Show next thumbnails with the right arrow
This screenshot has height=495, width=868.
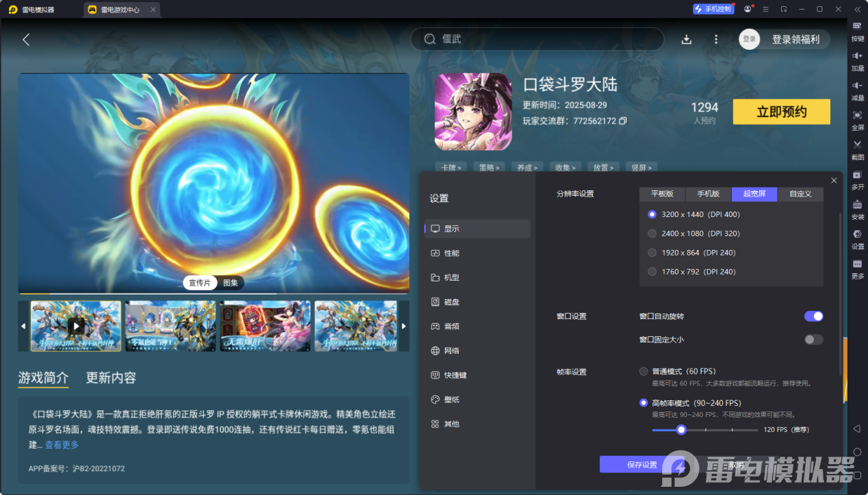click(x=404, y=327)
